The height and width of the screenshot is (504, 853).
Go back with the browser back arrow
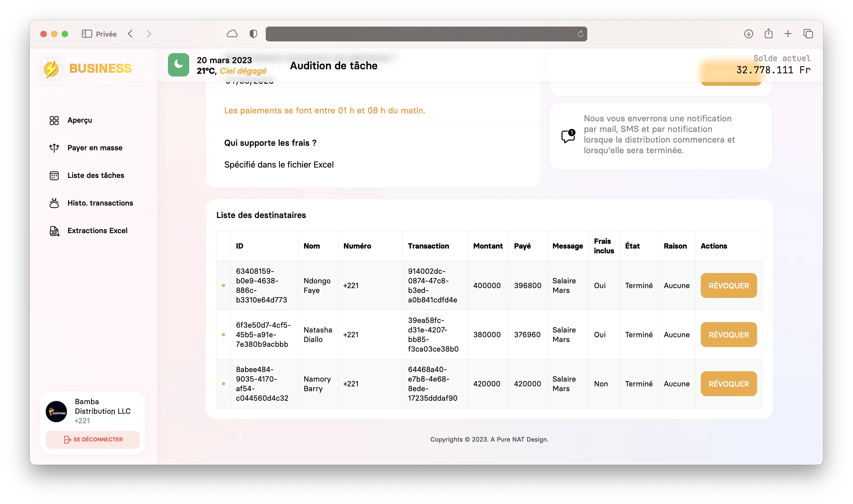click(x=130, y=34)
